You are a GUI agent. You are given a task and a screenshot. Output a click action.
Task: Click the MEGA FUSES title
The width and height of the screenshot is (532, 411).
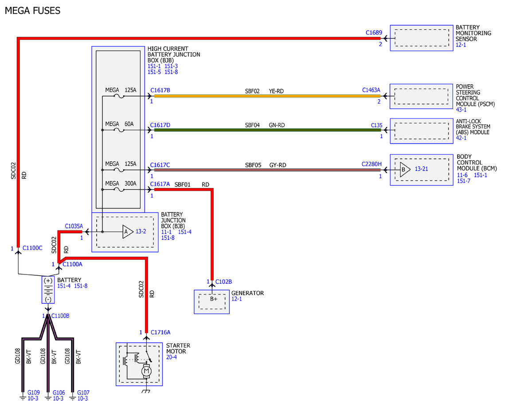[32, 10]
